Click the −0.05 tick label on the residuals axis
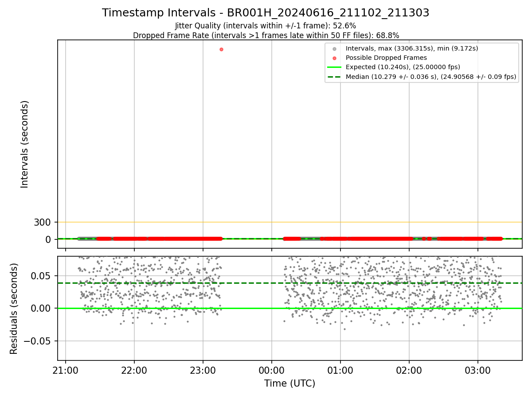Screen dimensions: 532x399 tap(36, 341)
